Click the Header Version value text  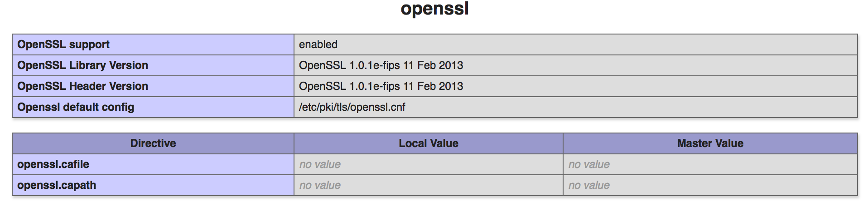[381, 86]
